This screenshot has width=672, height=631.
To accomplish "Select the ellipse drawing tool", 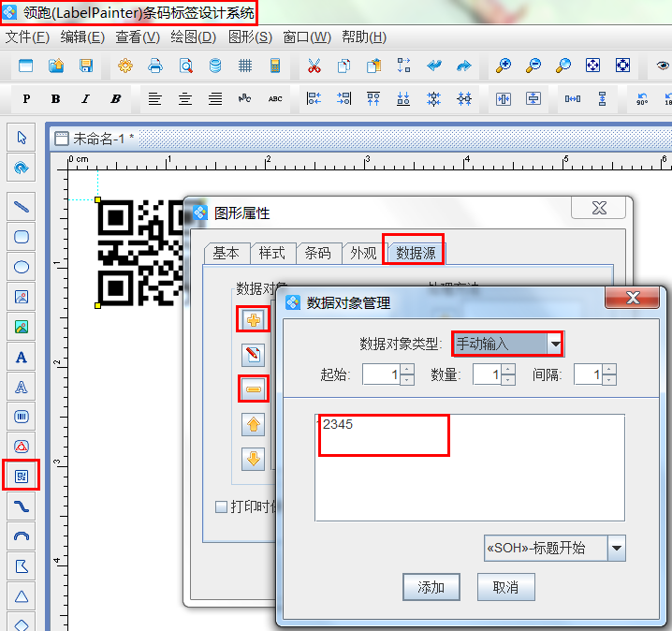I will (22, 267).
